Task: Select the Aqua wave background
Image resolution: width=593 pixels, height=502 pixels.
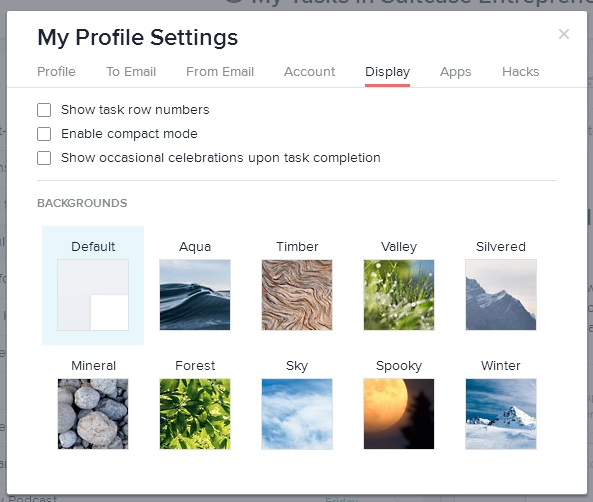Action: [195, 295]
